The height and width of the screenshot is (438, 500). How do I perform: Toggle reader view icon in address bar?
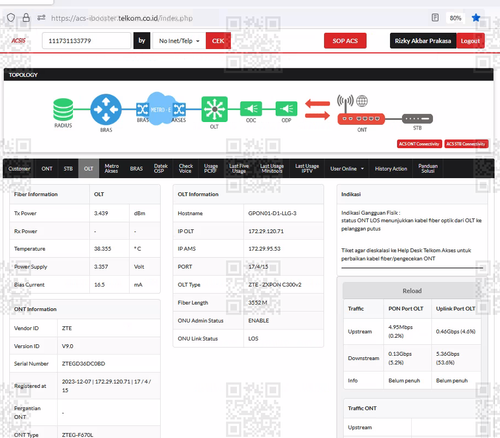pyautogui.click(x=435, y=18)
